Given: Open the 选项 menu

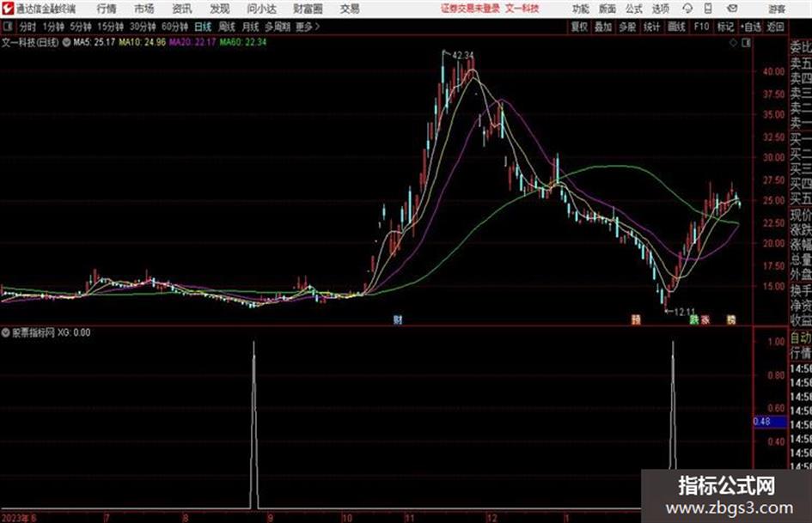Looking at the screenshot, I should (660, 9).
